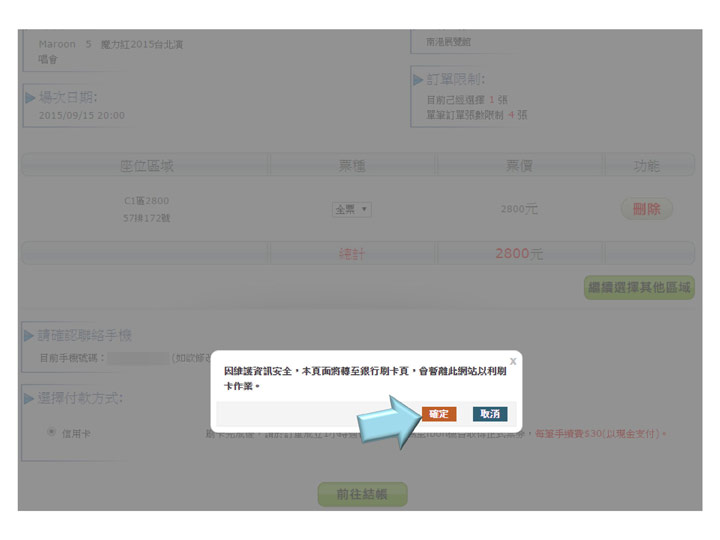720x540 pixels.
Task: Close the dialog with the x icon
Action: [x=513, y=361]
